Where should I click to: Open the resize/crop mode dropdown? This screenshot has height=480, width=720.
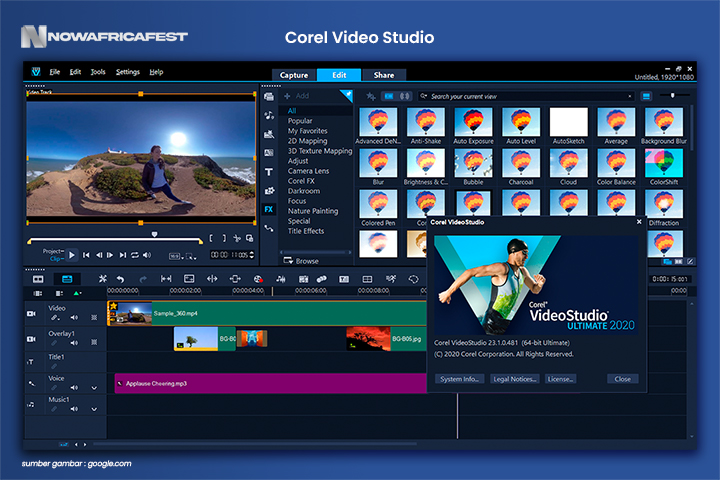click(x=191, y=256)
